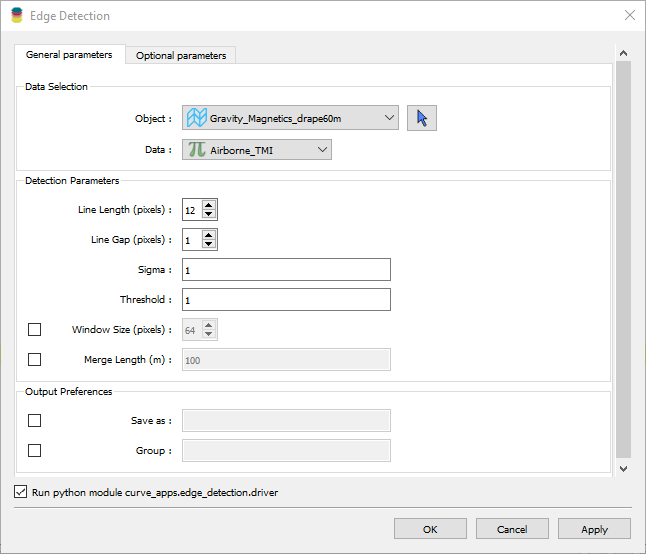Tick the Save as checkbox
The height and width of the screenshot is (554, 646).
coord(35,421)
